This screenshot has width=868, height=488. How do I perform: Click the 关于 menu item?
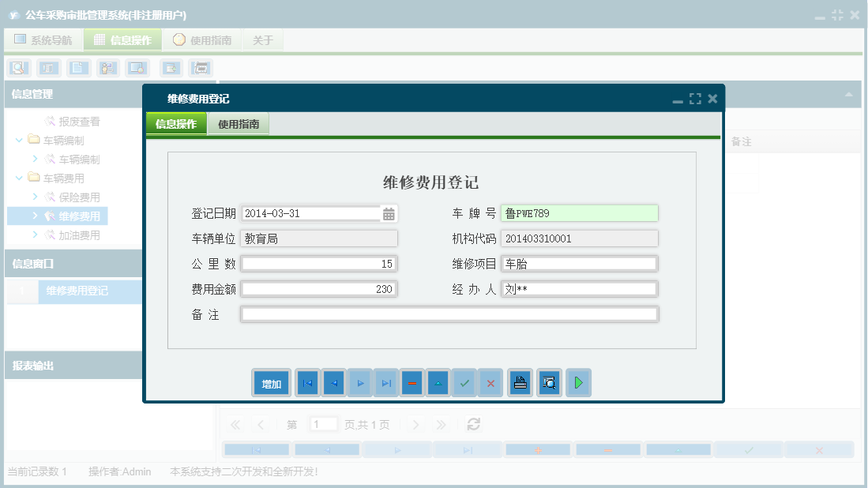tap(263, 39)
